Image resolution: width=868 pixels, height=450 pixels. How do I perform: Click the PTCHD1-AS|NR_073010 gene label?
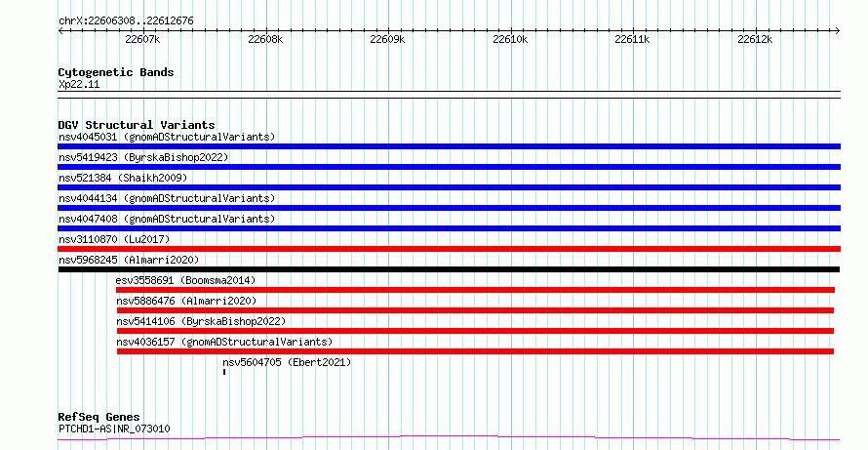coord(114,429)
